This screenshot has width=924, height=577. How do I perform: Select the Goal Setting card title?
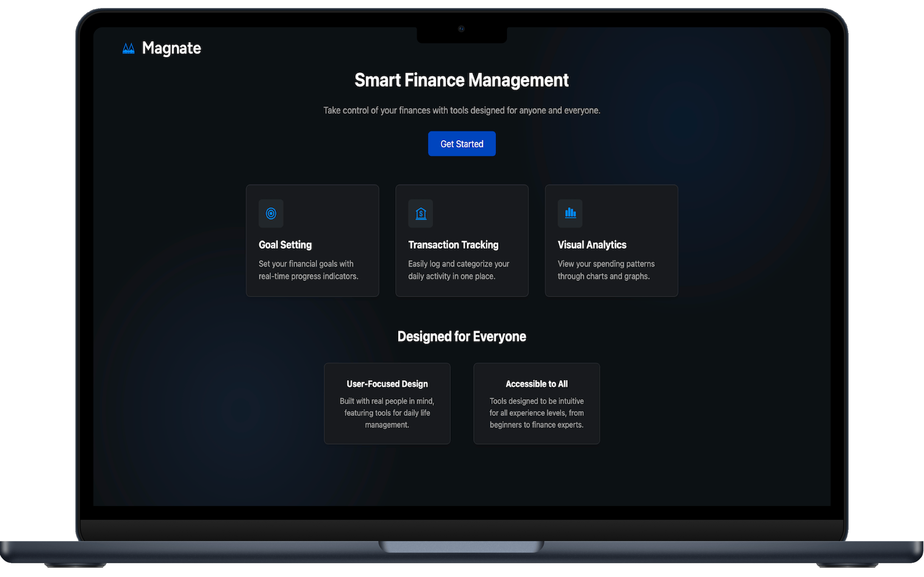click(285, 245)
